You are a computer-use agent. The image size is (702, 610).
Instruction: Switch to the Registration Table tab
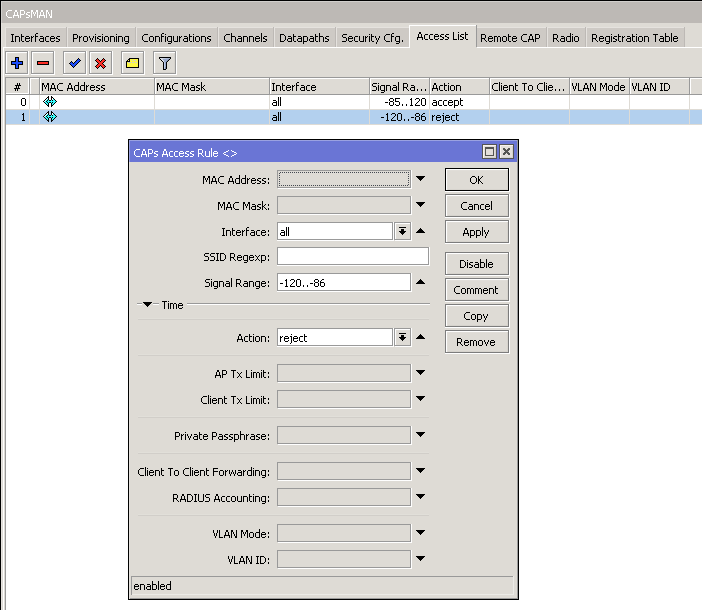(634, 38)
